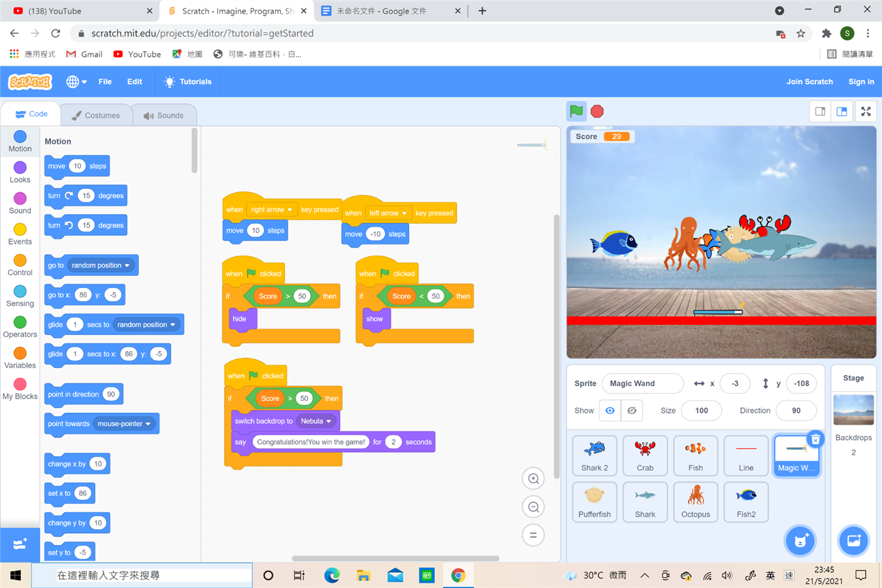882x588 pixels.
Task: Hide the sprite using crossed-eye icon
Action: (632, 411)
